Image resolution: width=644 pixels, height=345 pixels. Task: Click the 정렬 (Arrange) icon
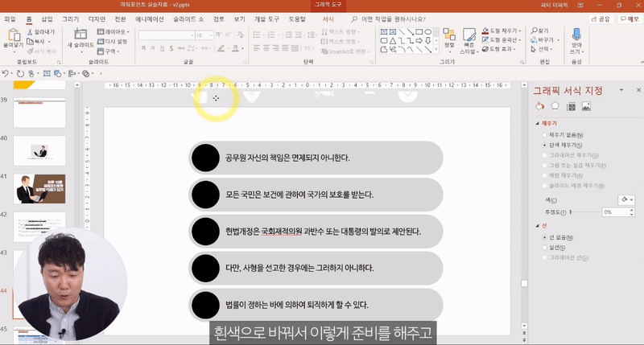[x=449, y=35]
